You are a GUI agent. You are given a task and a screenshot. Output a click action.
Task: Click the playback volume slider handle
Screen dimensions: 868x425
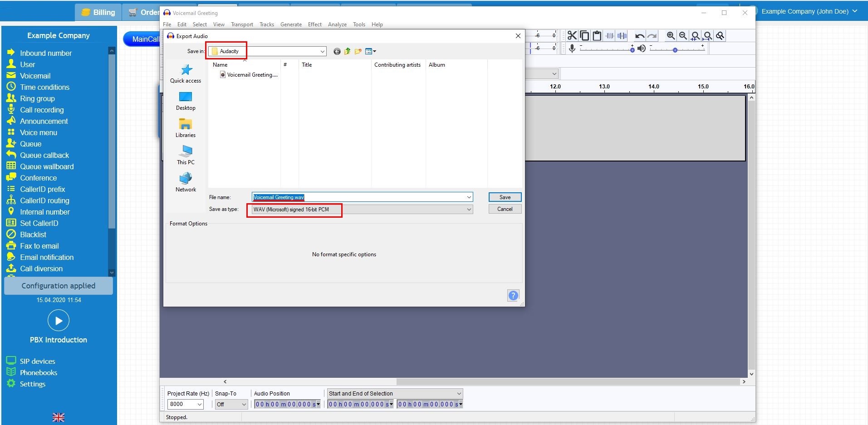point(675,50)
